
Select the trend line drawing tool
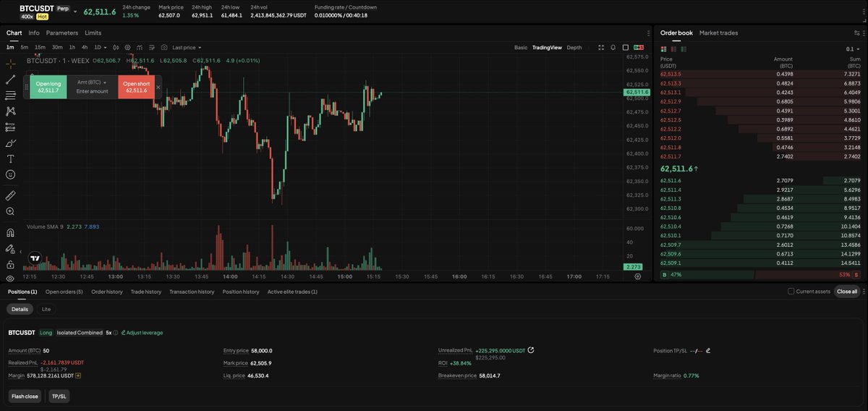10,80
